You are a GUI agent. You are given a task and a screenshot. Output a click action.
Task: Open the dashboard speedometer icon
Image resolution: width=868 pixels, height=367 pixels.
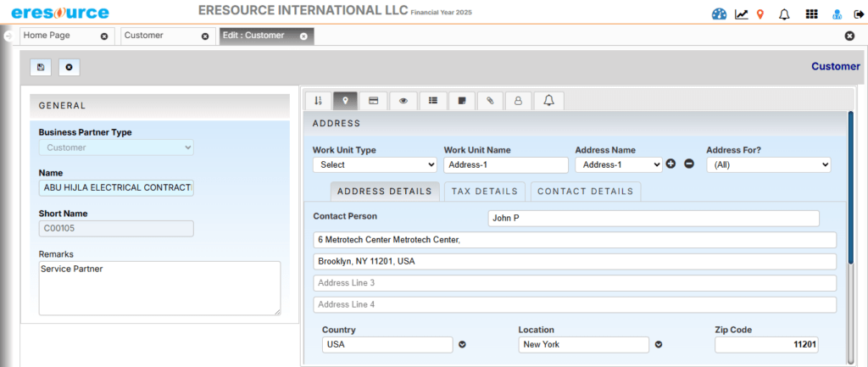(720, 14)
